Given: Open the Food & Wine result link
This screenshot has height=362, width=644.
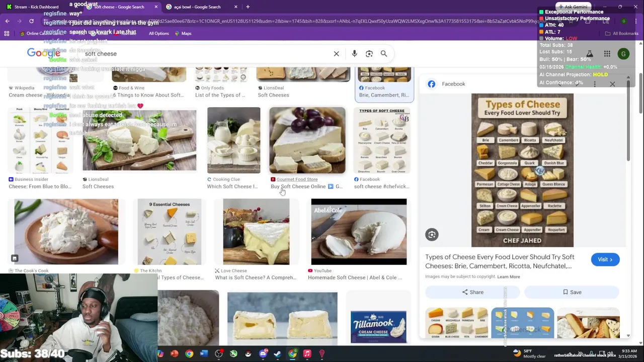Looking at the screenshot, I should coord(148,95).
